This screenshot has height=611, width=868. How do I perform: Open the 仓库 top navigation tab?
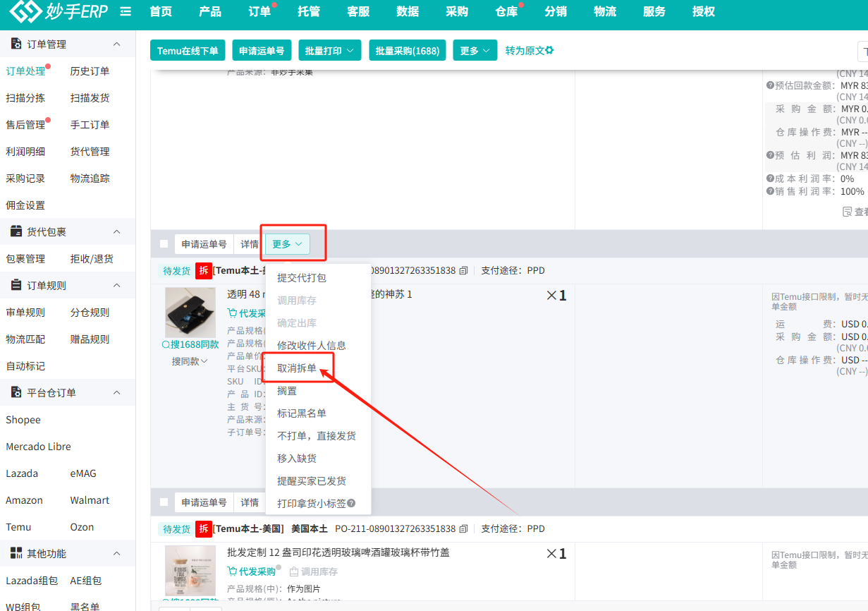(x=506, y=11)
